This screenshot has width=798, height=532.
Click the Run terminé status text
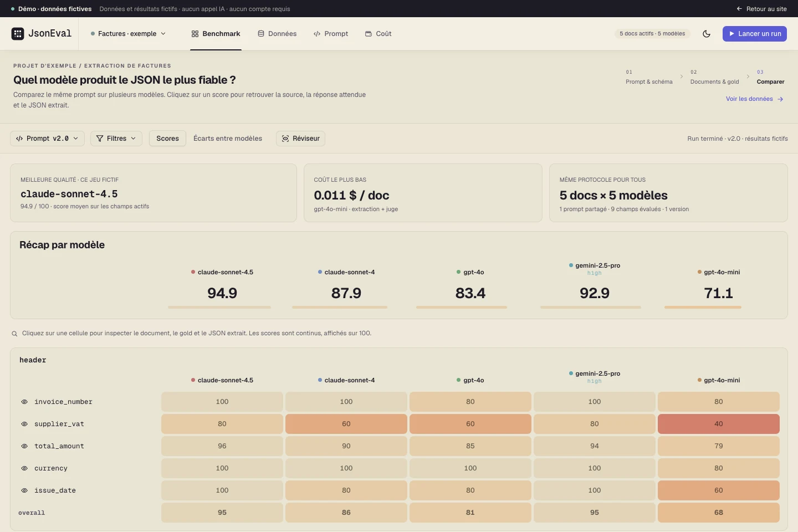(738, 139)
